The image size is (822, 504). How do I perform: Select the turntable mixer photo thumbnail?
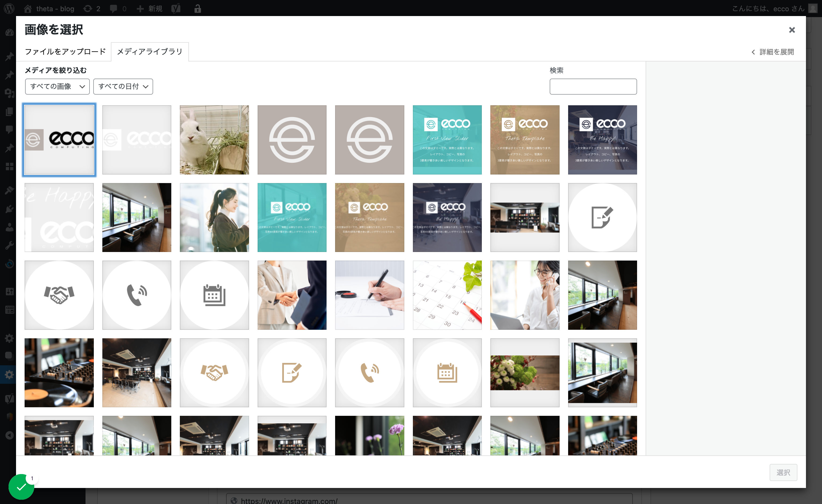click(59, 373)
